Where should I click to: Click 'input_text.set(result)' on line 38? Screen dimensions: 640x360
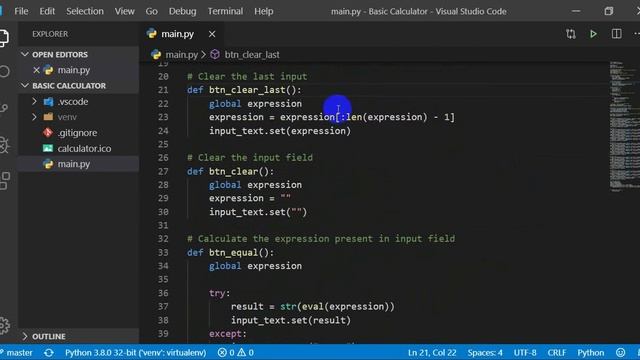click(291, 320)
